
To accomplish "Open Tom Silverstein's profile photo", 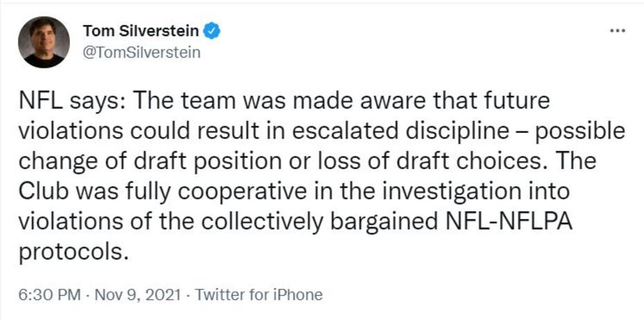I will (x=44, y=42).
